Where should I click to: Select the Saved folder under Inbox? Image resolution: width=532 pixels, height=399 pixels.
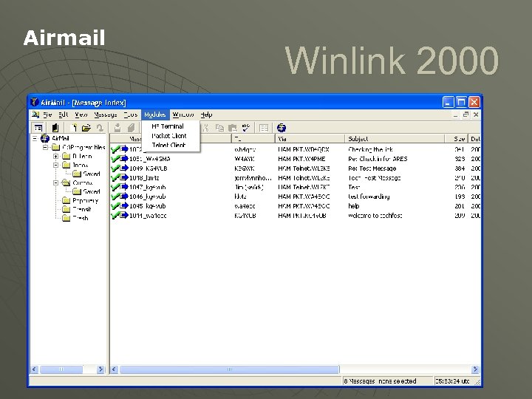pyautogui.click(x=92, y=174)
